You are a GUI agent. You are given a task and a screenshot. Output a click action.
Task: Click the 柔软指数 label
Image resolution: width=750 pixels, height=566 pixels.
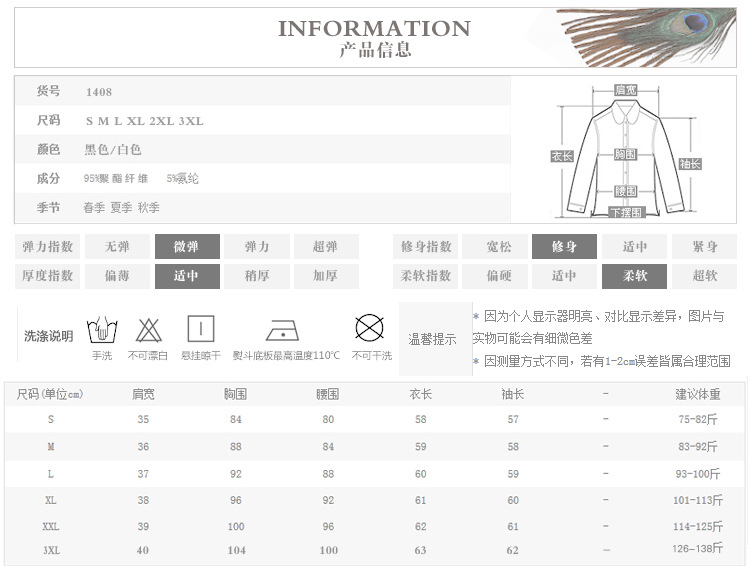tap(426, 276)
